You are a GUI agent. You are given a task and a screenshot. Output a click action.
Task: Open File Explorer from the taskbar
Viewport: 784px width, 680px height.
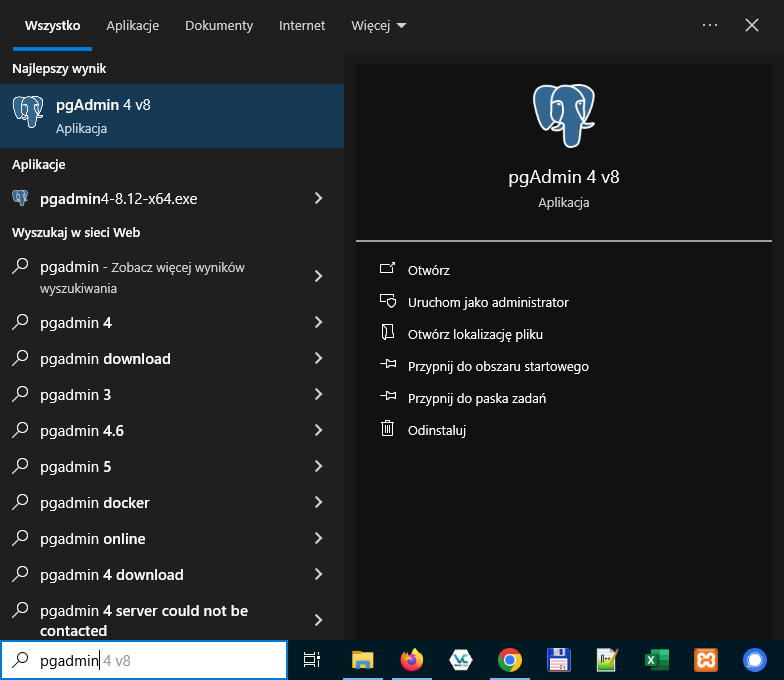[x=362, y=660]
